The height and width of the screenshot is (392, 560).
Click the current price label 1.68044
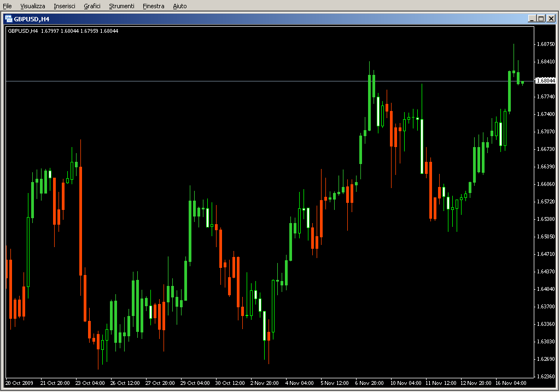pos(546,81)
